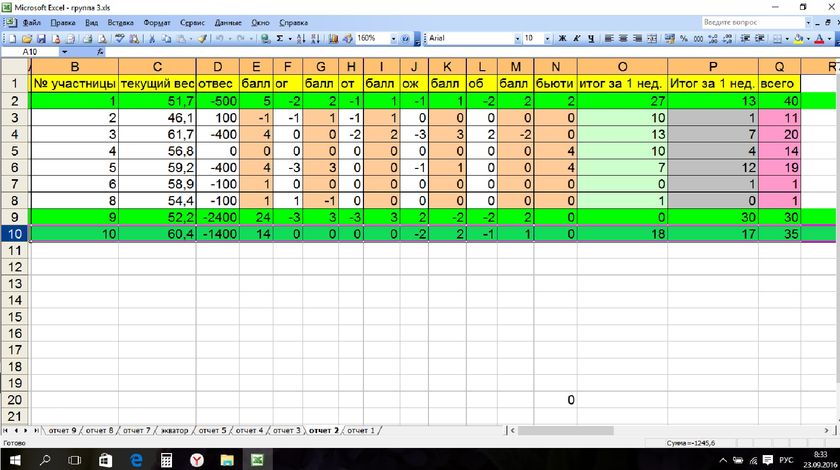Open borders dropdown arrow
Viewport: 840px width, 470px height.
coord(786,39)
